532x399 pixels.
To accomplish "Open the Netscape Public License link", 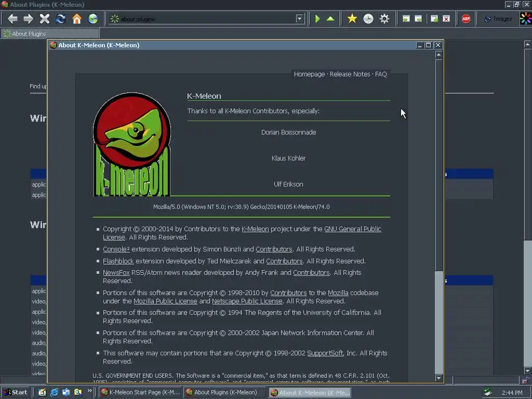I will click(247, 301).
